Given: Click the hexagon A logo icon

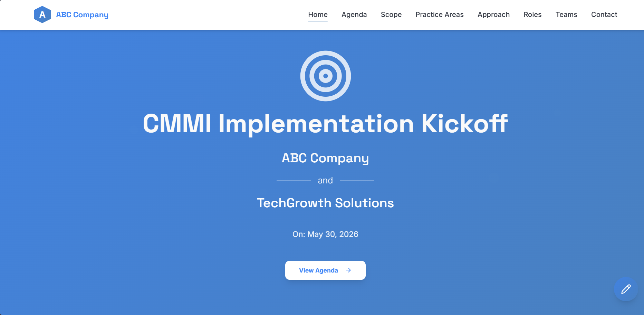Looking at the screenshot, I should [x=42, y=15].
